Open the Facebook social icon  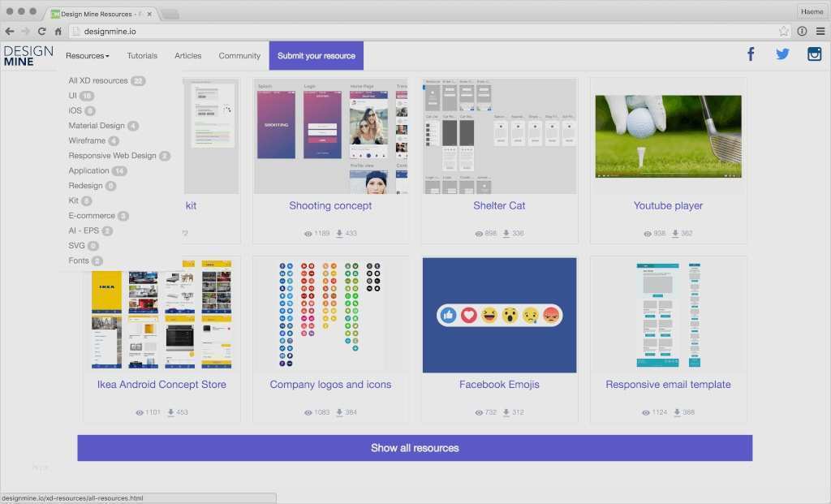pos(751,54)
